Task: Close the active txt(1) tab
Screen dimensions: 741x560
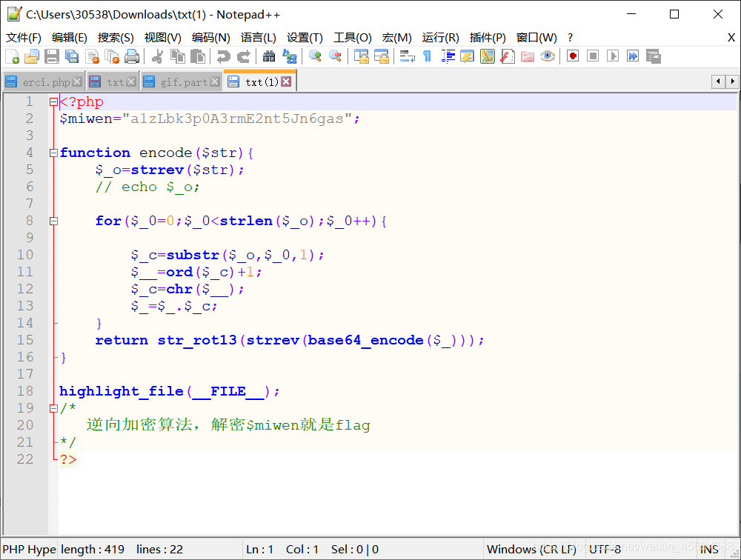Action: [286, 81]
